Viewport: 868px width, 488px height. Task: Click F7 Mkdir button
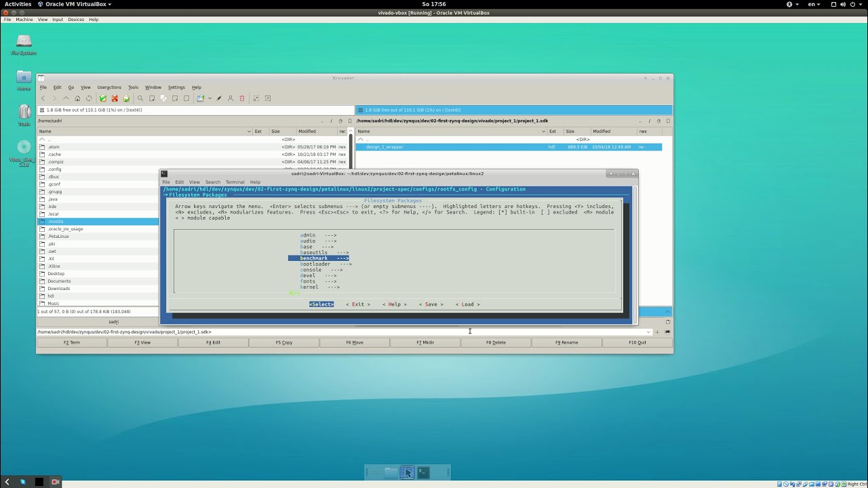tap(425, 342)
